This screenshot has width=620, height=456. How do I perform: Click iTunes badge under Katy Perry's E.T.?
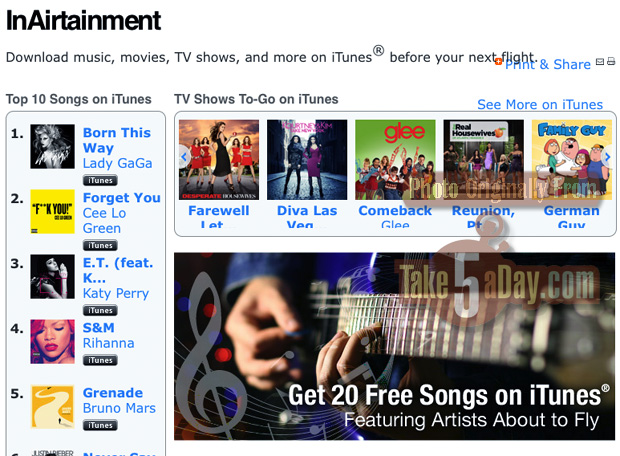100,310
